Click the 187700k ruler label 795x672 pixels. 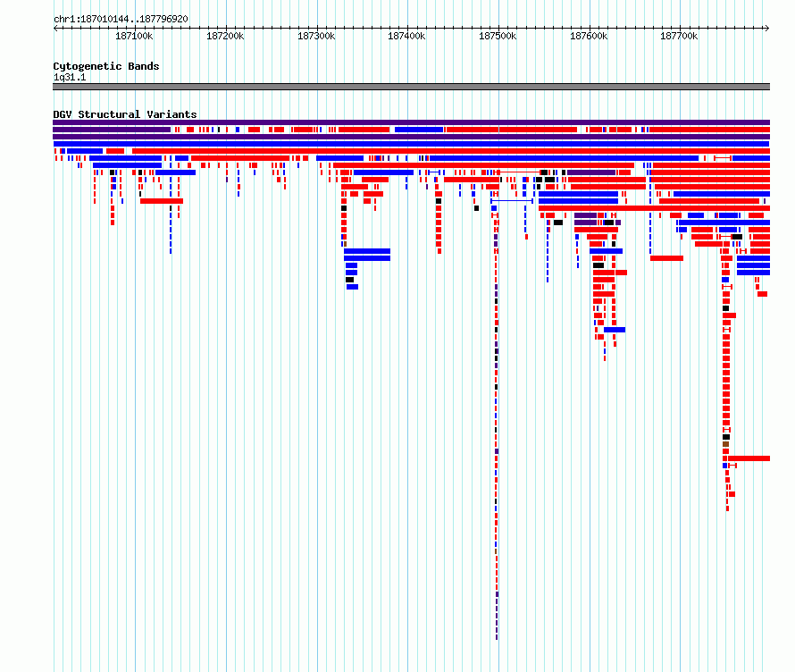click(679, 36)
